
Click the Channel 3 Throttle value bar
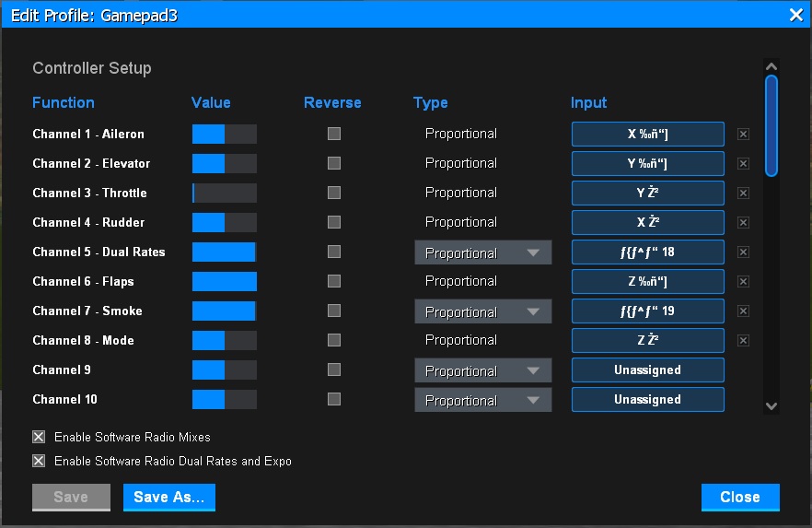click(224, 193)
